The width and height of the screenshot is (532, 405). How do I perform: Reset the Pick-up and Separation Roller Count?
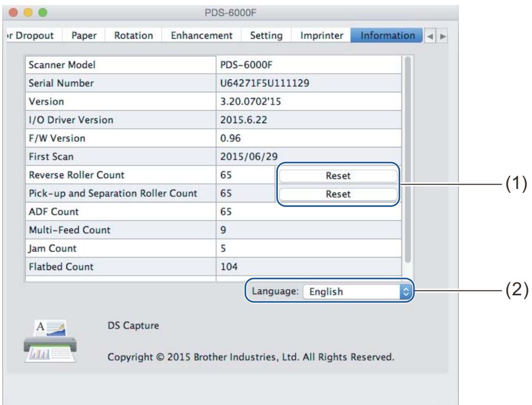pyautogui.click(x=338, y=194)
